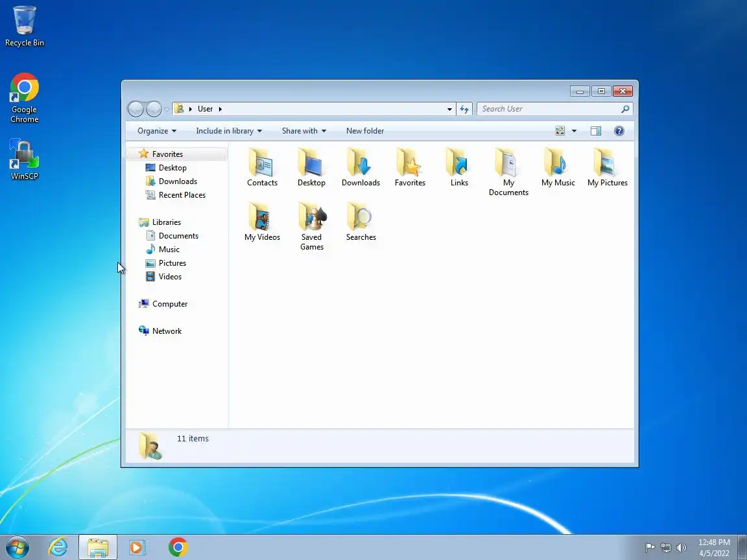This screenshot has height=560, width=747.
Task: Open the Explorer Help button
Action: coord(619,131)
